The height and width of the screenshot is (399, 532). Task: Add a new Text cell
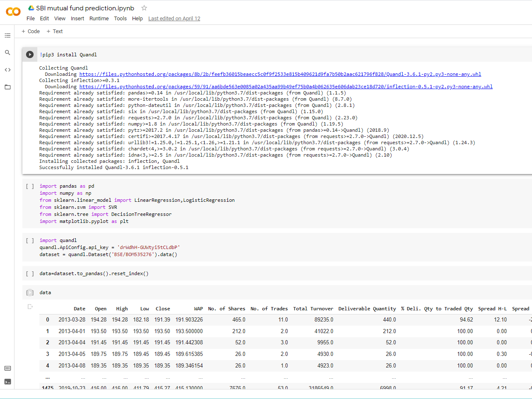(x=54, y=31)
